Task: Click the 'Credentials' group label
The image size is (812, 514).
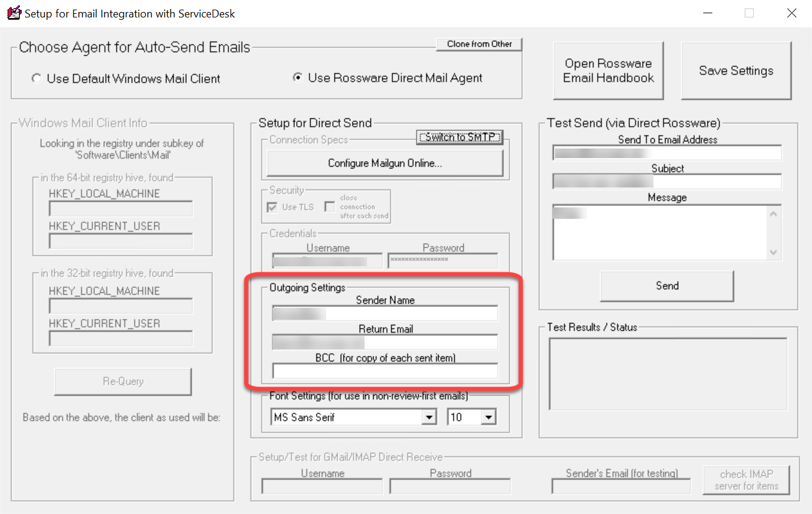Action: pos(292,233)
